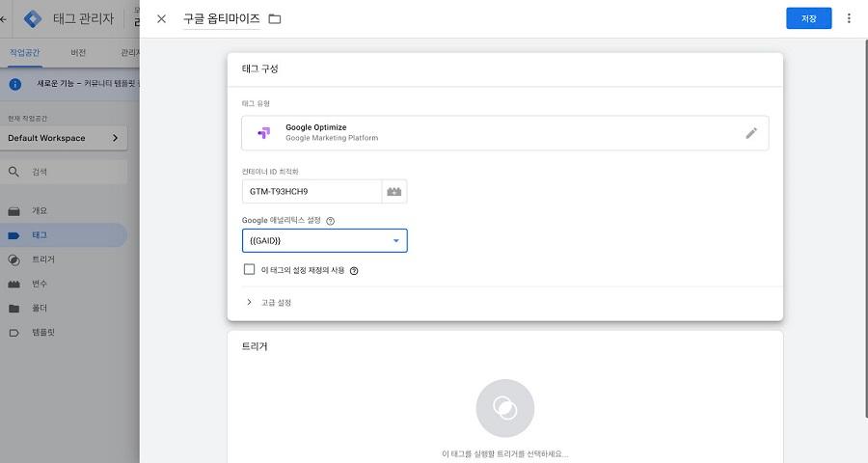Image resolution: width=868 pixels, height=463 pixels.
Task: Click the GTM-T93HCH9 container ID field
Action: point(312,192)
